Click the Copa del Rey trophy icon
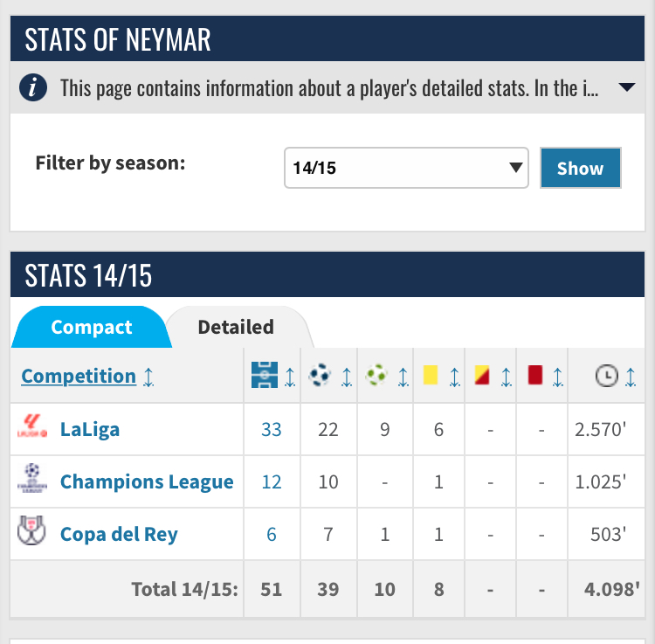Image resolution: width=655 pixels, height=644 pixels. [32, 533]
